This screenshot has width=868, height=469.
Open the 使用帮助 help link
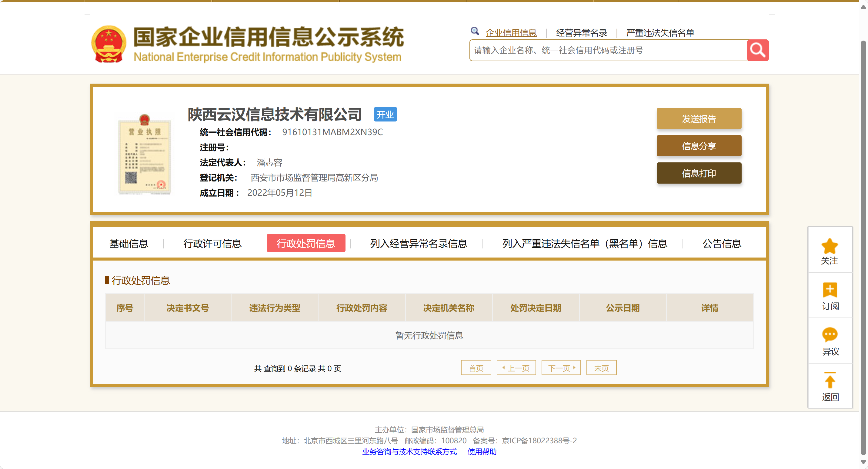[x=482, y=451]
